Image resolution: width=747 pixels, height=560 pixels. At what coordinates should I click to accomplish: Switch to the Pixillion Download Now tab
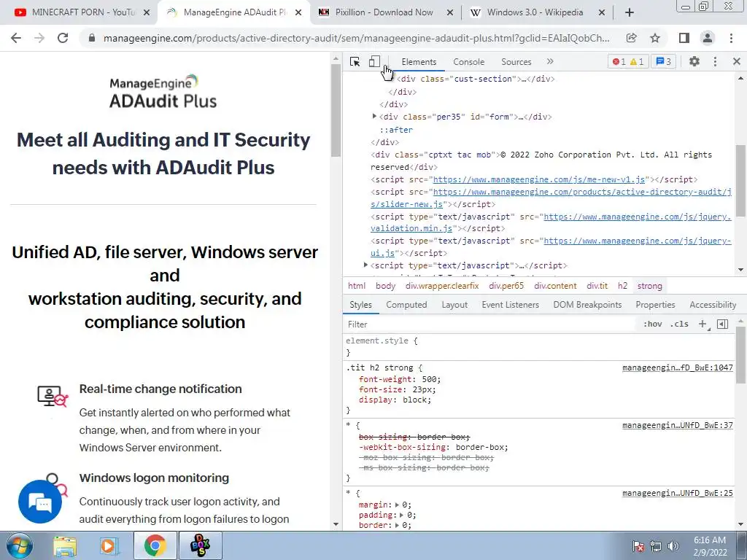[384, 12]
